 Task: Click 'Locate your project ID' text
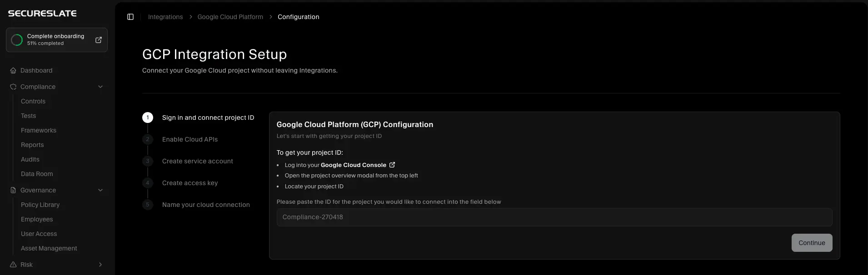point(314,187)
